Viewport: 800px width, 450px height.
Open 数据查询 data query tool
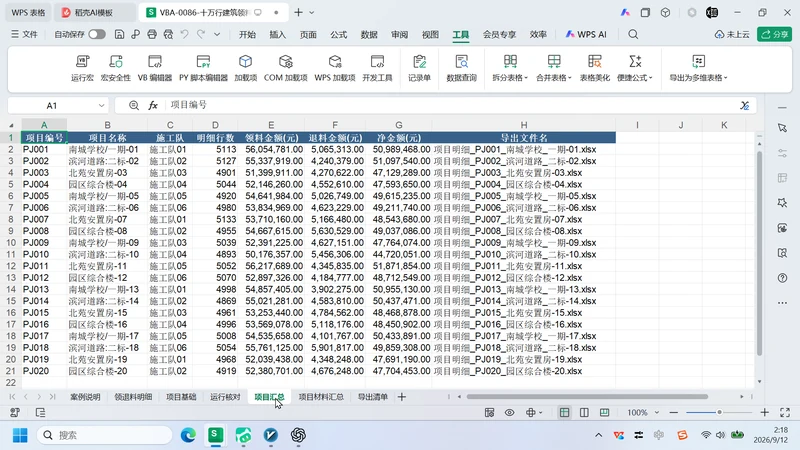click(461, 68)
